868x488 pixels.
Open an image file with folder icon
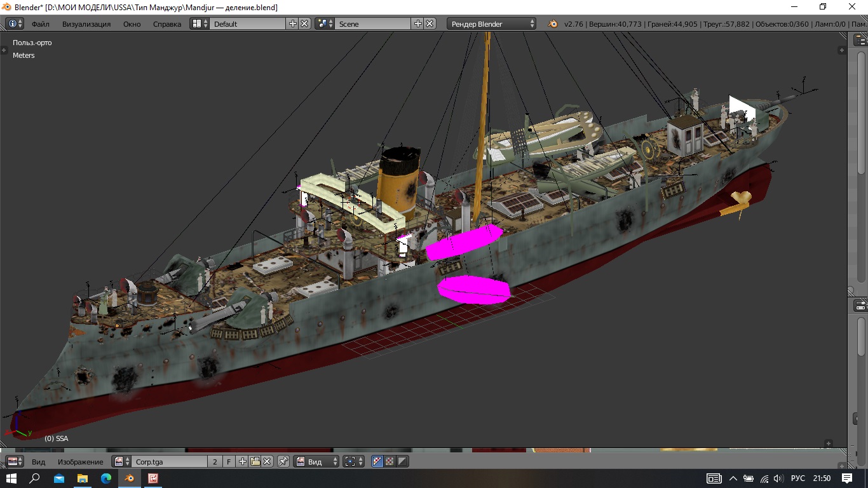[255, 462]
